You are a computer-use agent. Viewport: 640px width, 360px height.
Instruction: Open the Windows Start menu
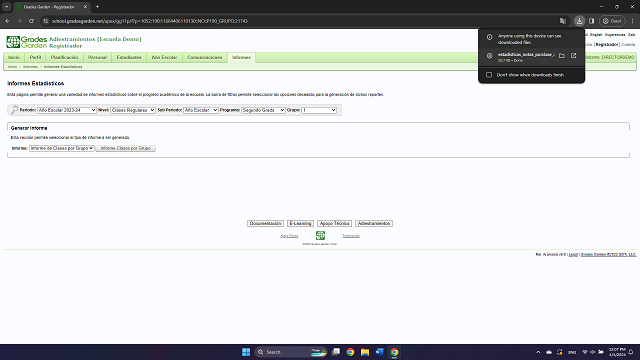(246, 352)
